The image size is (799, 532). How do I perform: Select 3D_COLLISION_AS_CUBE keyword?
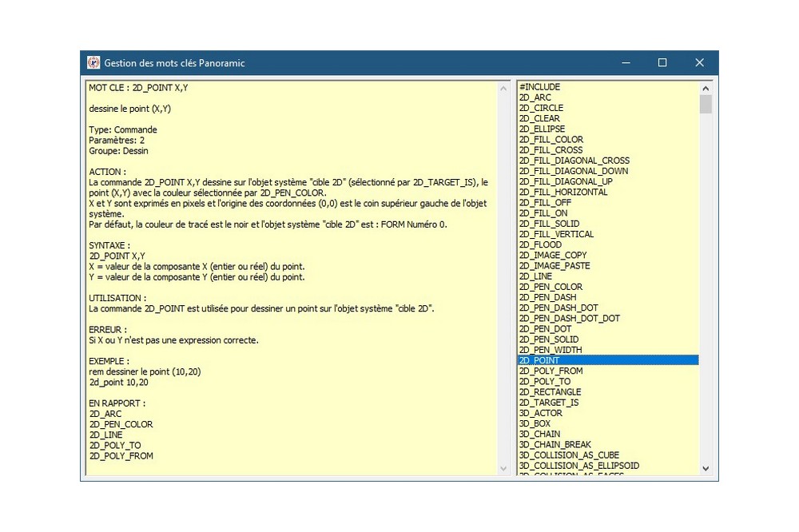(x=608, y=455)
